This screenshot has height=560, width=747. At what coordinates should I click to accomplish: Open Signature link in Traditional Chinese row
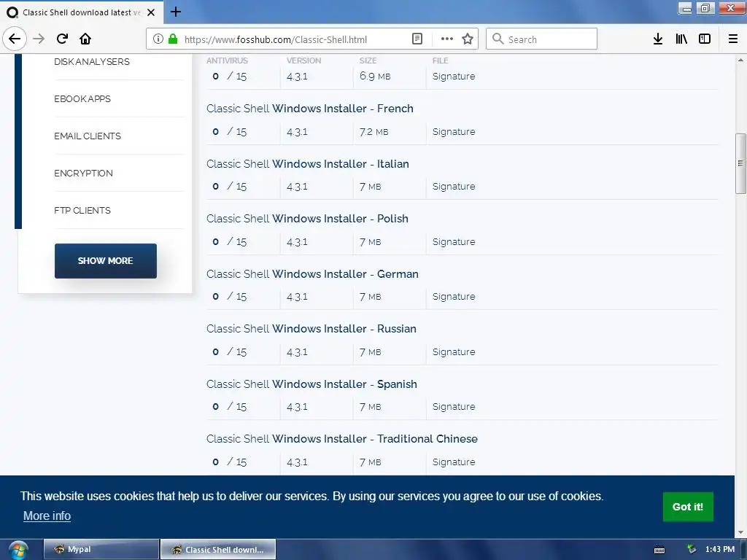(x=454, y=462)
